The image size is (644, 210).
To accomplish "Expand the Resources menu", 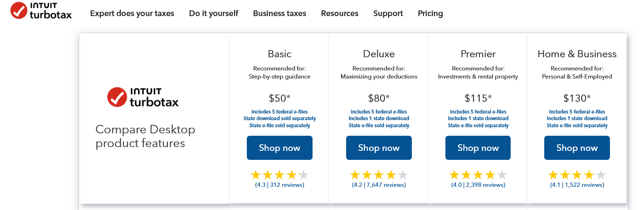I will (339, 13).
